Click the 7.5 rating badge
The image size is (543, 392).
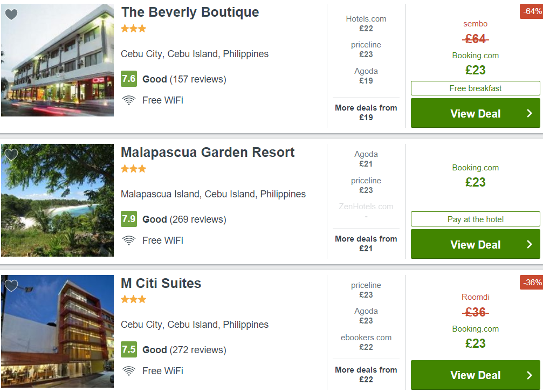tap(129, 349)
